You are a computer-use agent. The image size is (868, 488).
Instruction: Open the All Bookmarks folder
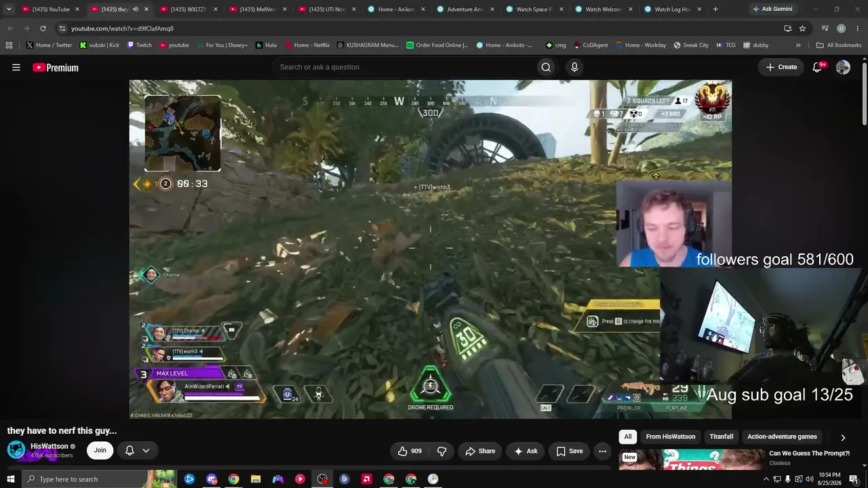(x=839, y=45)
